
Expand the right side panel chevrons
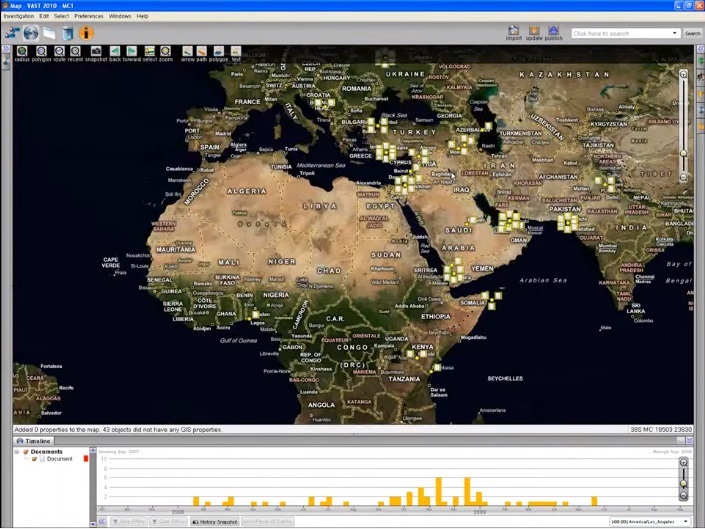coord(701,49)
